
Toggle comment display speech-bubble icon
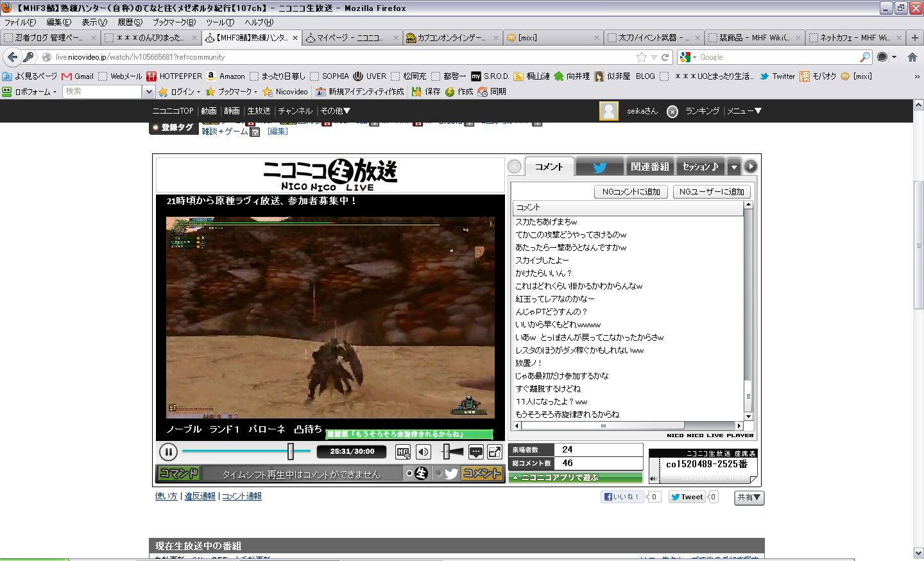[475, 452]
